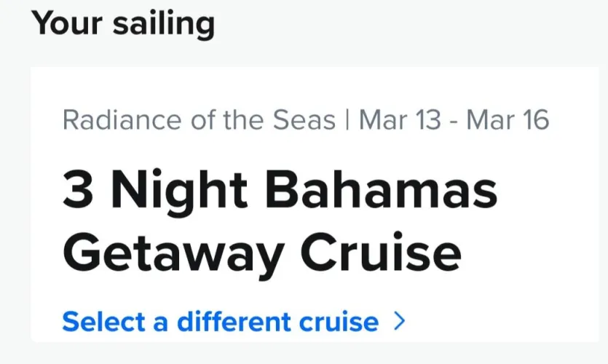Tap the chevron arrow beside Select a different cruise
Image resolution: width=608 pixels, height=364 pixels.
coord(398,321)
